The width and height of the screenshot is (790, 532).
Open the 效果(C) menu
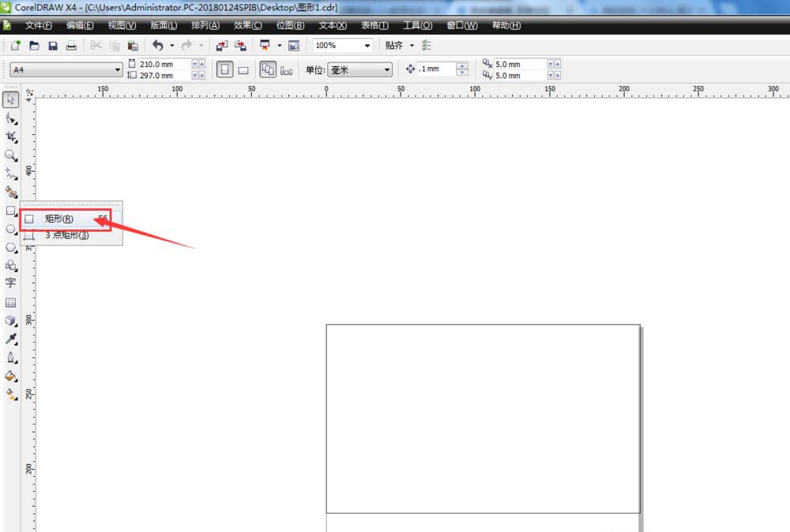point(247,25)
